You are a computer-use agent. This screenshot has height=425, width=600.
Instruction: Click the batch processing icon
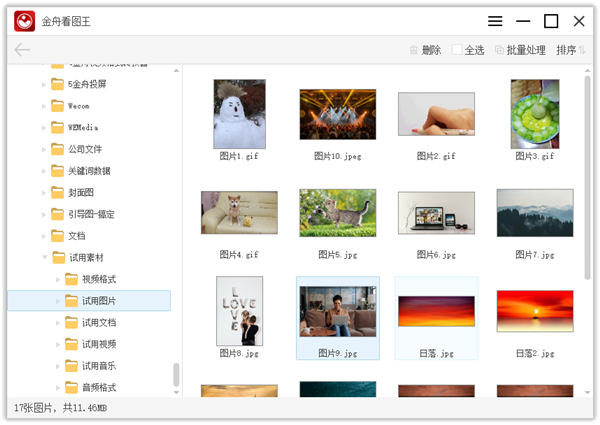[500, 50]
